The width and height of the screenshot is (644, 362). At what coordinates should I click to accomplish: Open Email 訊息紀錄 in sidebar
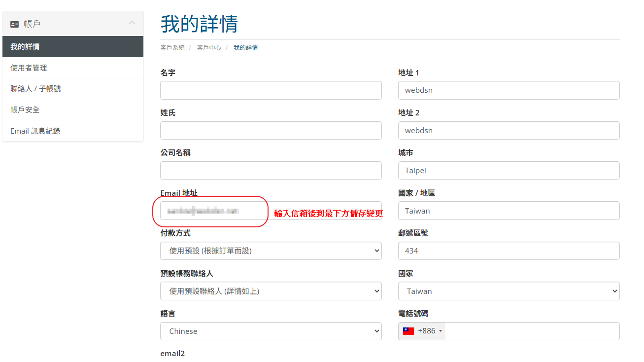(35, 131)
